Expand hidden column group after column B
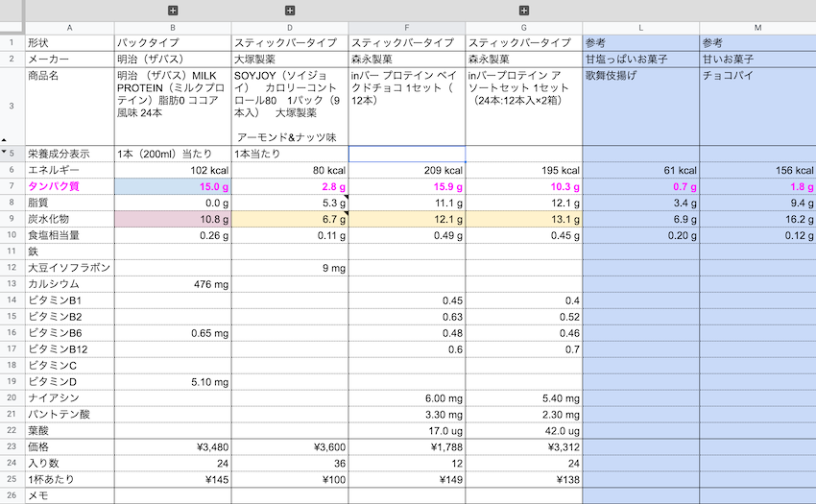The image size is (816, 504). coord(173,11)
